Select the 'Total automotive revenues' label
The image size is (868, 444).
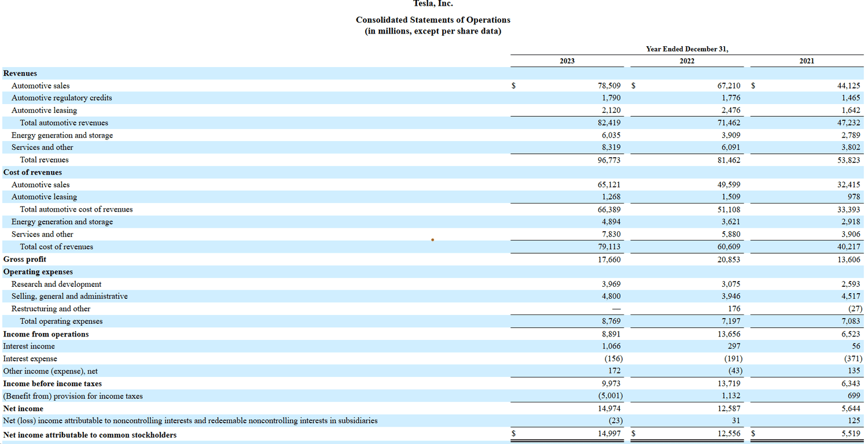point(64,123)
